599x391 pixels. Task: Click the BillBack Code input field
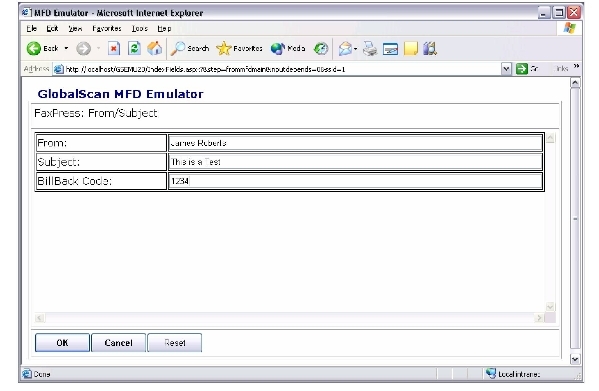point(355,181)
